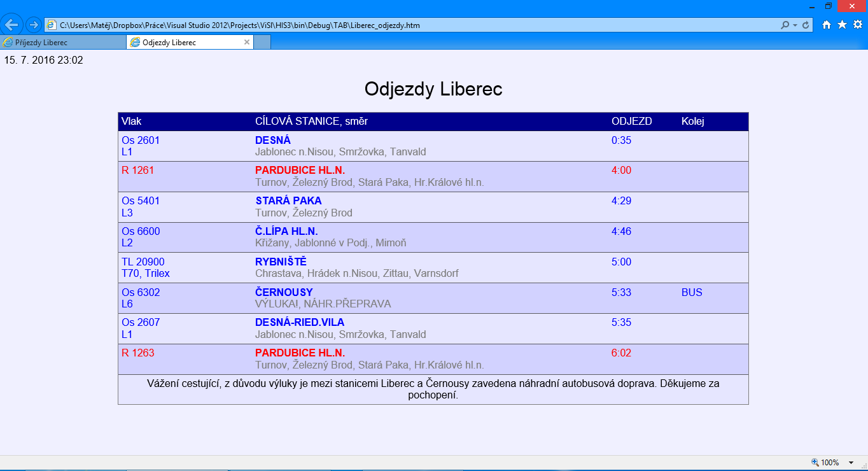The height and width of the screenshot is (471, 868).
Task: Click train Os 6302 to ČERNOUSY row
Action: point(141,293)
